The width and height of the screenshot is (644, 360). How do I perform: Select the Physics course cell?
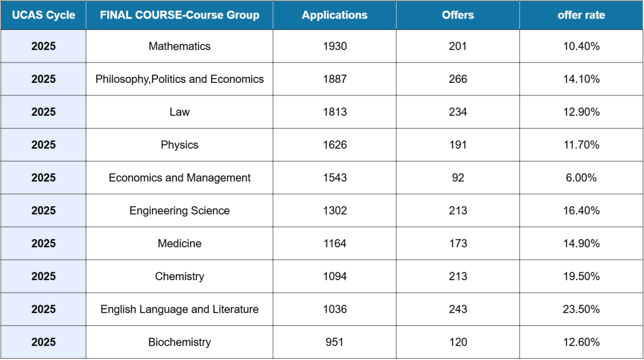179,145
